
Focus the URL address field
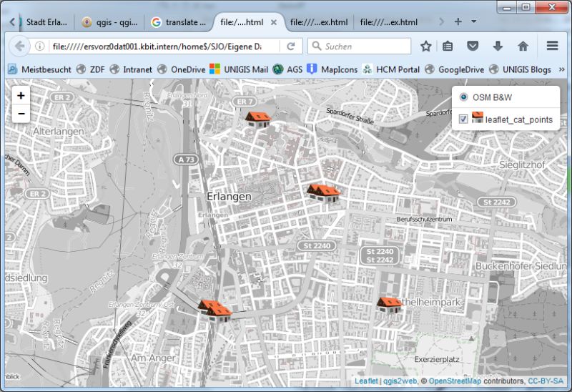(157, 46)
